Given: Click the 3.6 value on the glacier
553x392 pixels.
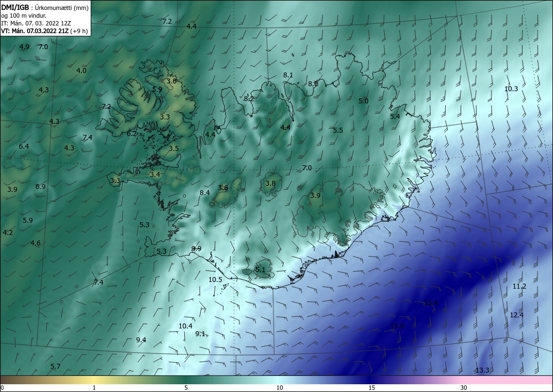Looking at the screenshot, I should click(x=223, y=188).
